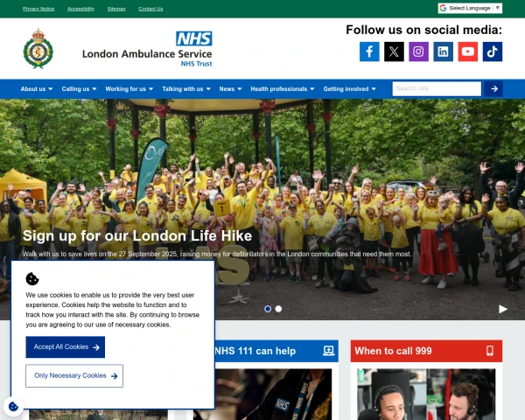Open the Accessibility link
The image size is (525, 420).
pyautogui.click(x=81, y=9)
